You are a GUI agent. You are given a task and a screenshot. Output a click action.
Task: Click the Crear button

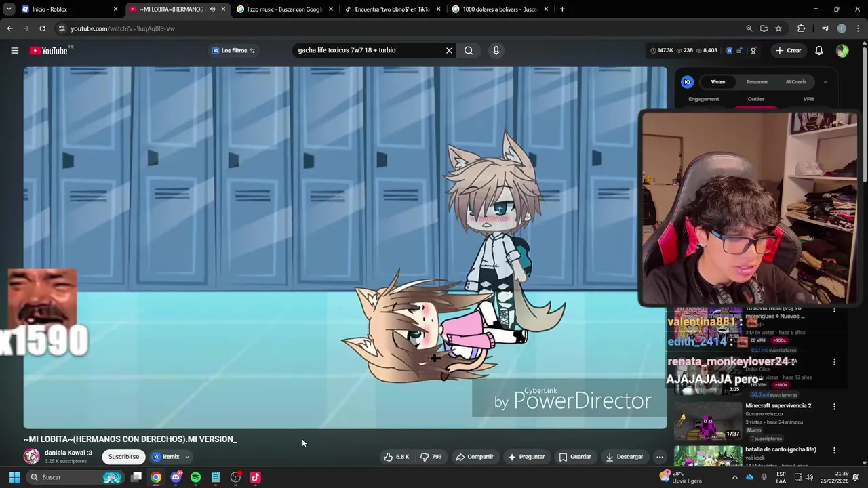coord(789,51)
